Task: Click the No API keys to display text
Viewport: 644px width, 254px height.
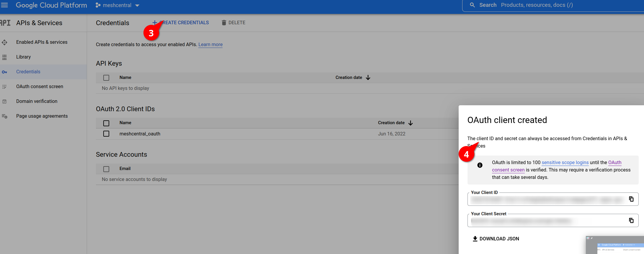Action: coord(125,88)
